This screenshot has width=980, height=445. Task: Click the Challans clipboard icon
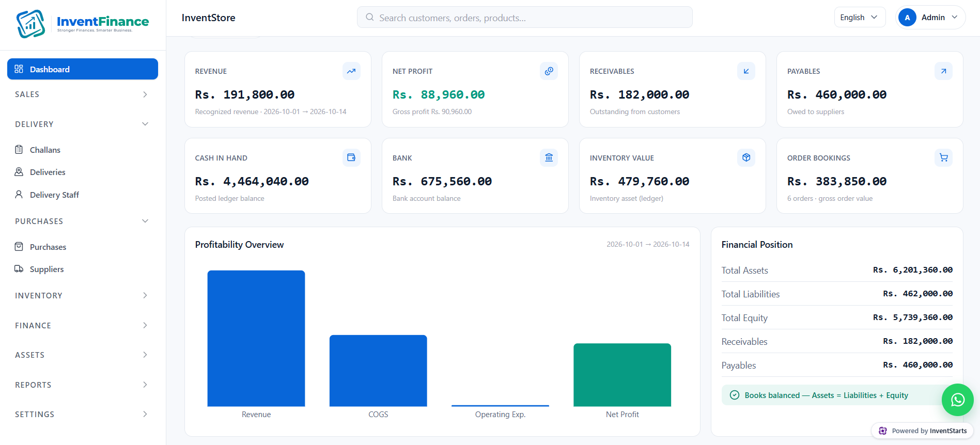(x=19, y=150)
